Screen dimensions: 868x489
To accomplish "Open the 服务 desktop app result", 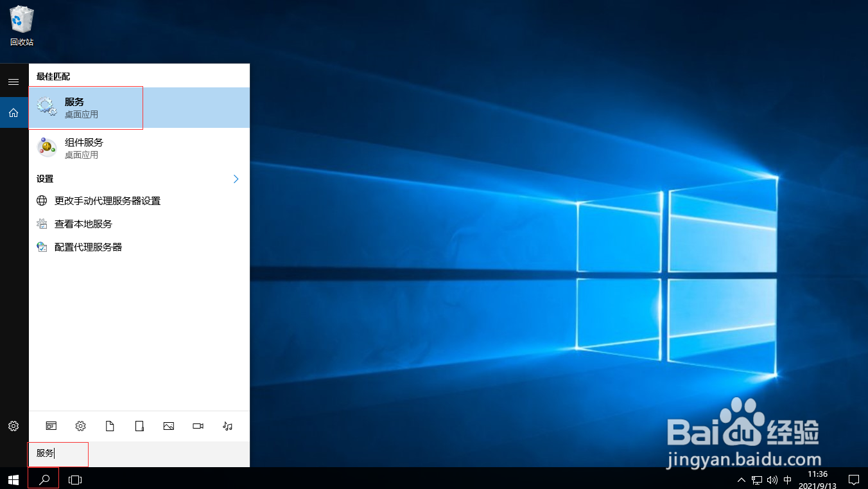I will (x=139, y=108).
